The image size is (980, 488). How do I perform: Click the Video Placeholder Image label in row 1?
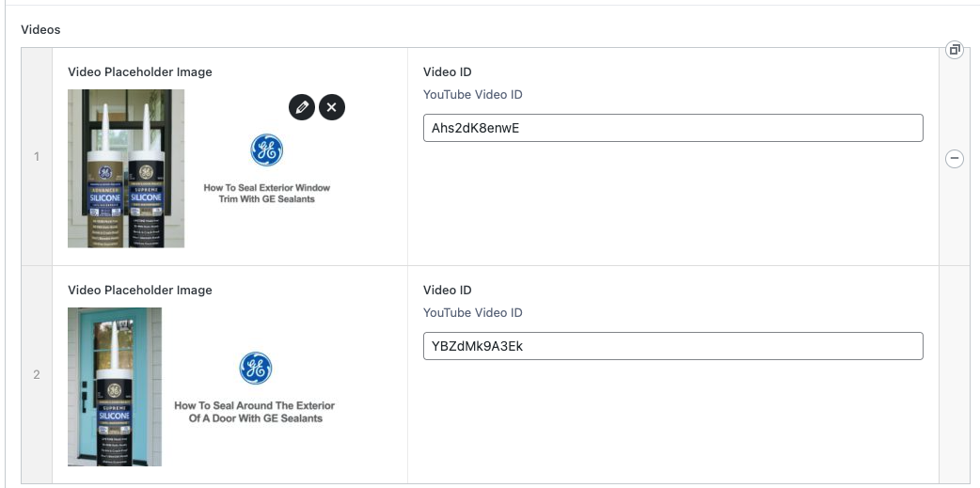click(140, 72)
